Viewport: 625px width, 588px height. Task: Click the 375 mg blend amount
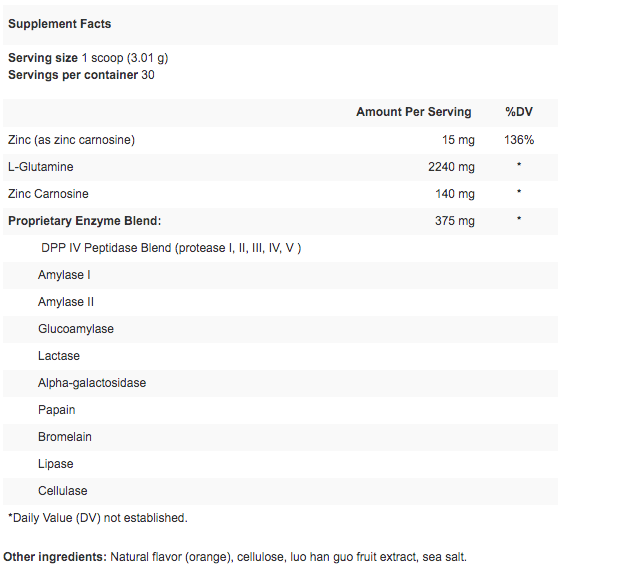coord(455,221)
